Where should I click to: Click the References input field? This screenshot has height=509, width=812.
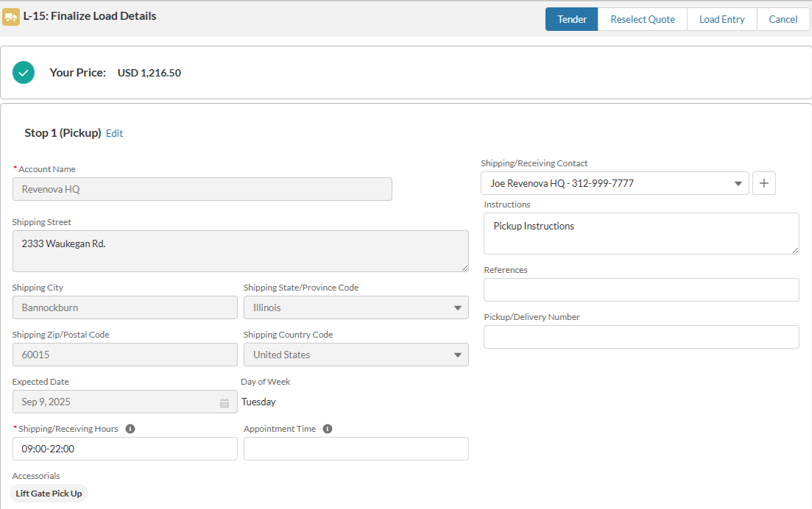pos(642,290)
